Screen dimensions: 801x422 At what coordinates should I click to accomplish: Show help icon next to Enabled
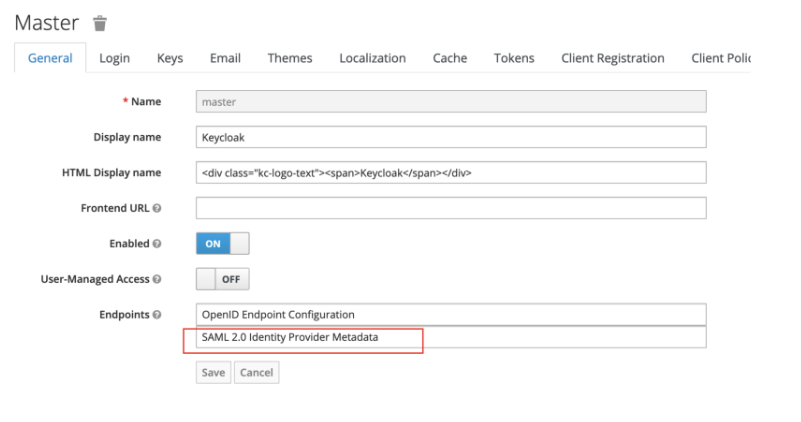(157, 244)
